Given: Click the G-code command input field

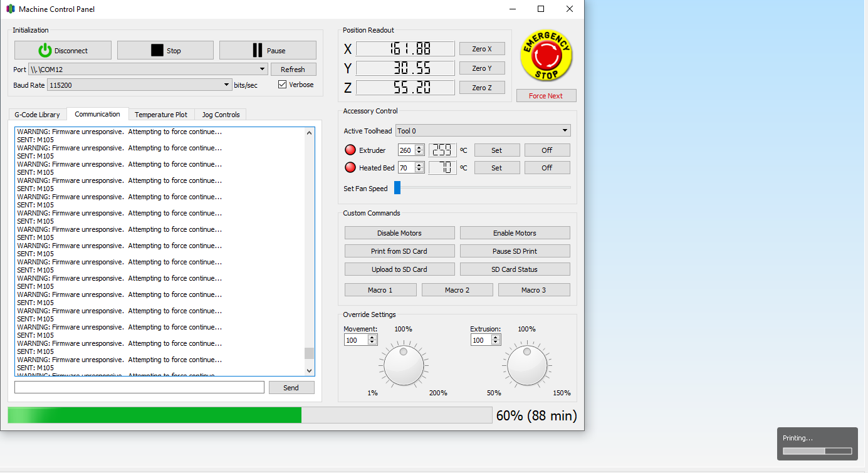Looking at the screenshot, I should pos(139,388).
